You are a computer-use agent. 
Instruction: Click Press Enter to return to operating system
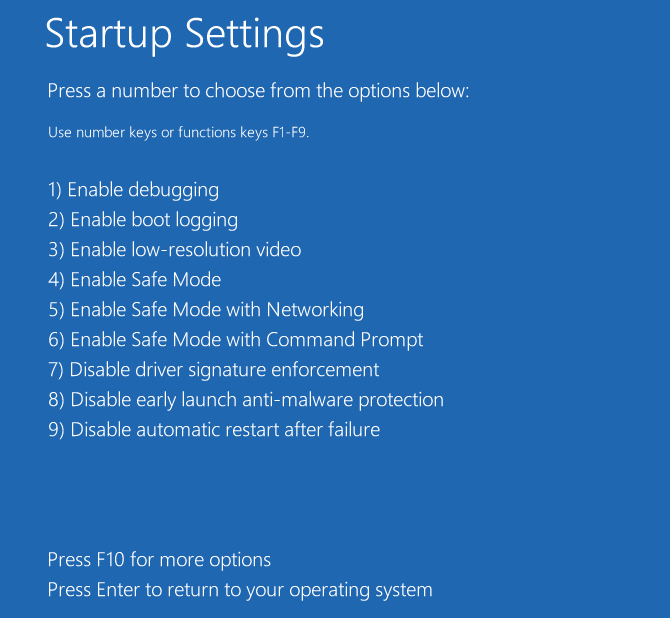click(240, 590)
